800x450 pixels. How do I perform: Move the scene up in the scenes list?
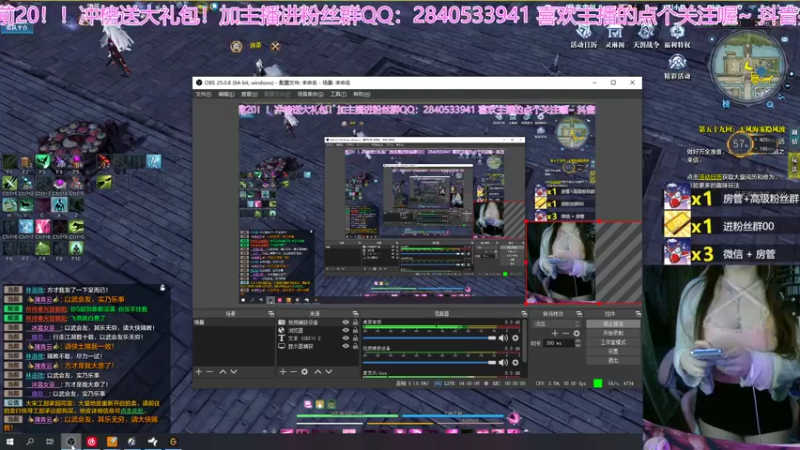[222, 372]
